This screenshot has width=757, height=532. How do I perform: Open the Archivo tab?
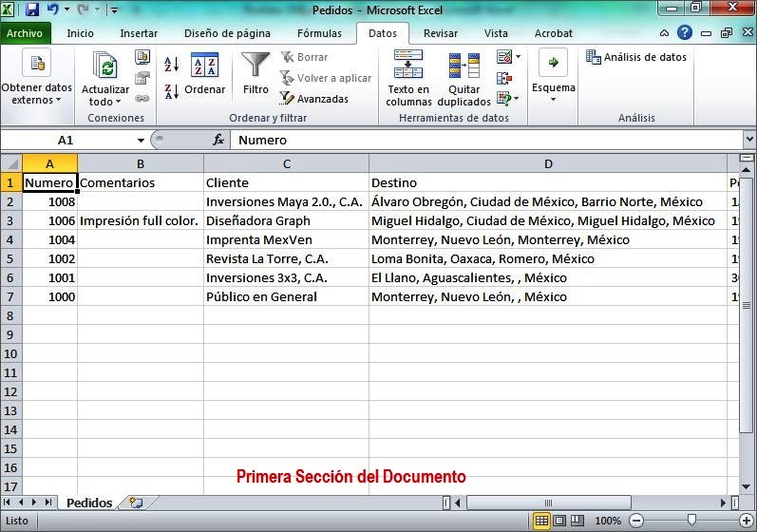[x=25, y=33]
